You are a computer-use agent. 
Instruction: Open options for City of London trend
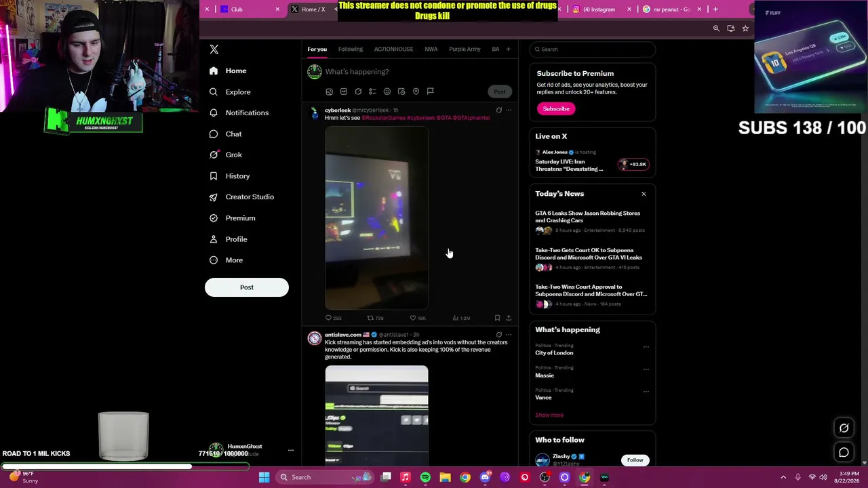tap(646, 346)
